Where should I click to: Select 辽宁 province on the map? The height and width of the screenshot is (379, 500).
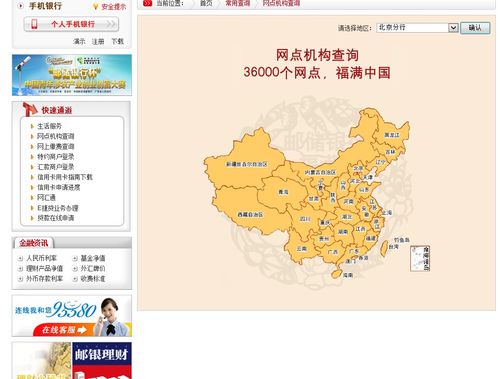point(380,162)
